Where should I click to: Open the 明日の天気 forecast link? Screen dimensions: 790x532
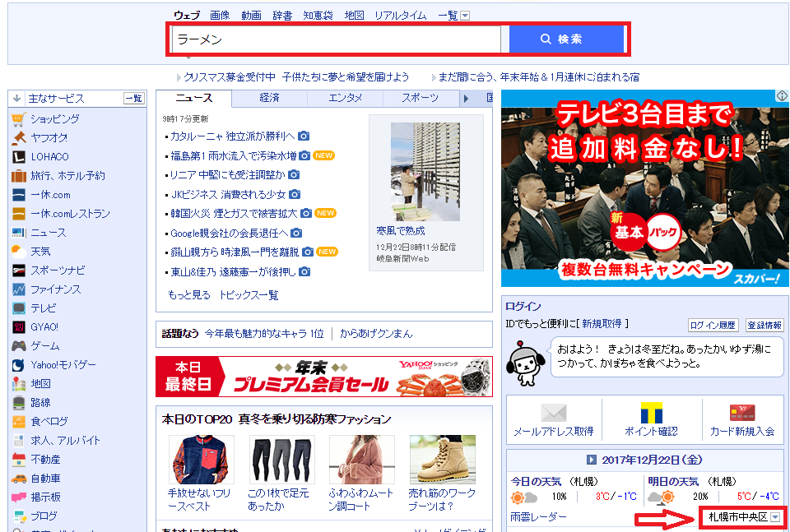[673, 482]
